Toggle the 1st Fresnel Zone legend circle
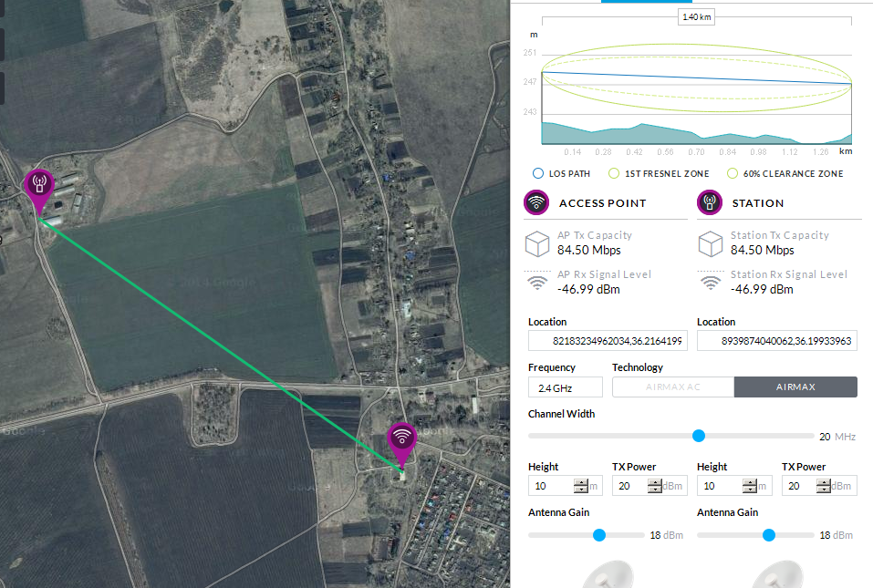 point(614,173)
